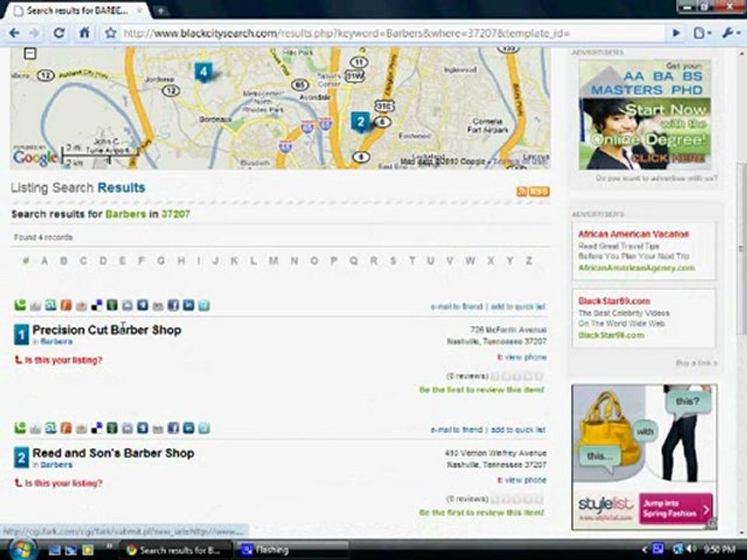Go back to the previous page
This screenshot has height=560, width=747.
[x=14, y=33]
